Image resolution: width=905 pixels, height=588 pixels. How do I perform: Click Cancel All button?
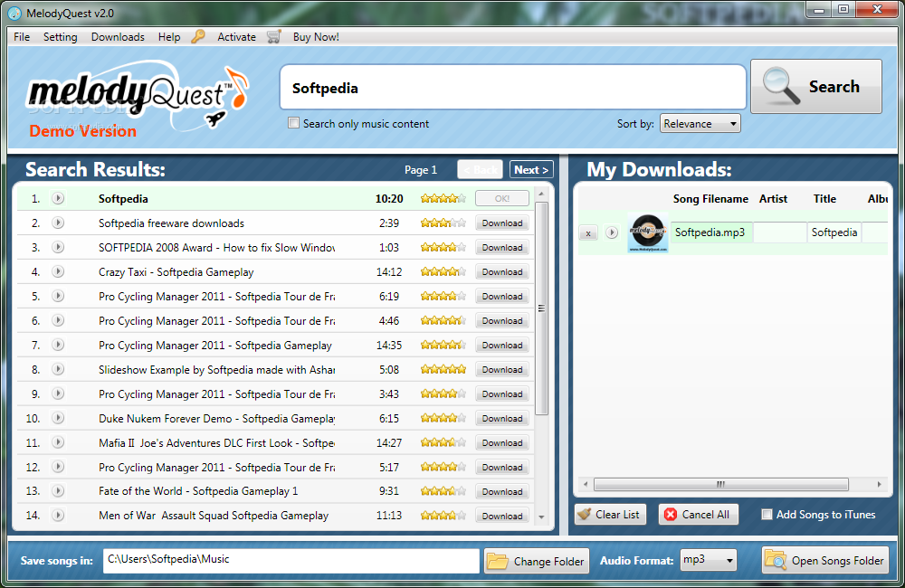[x=699, y=514]
